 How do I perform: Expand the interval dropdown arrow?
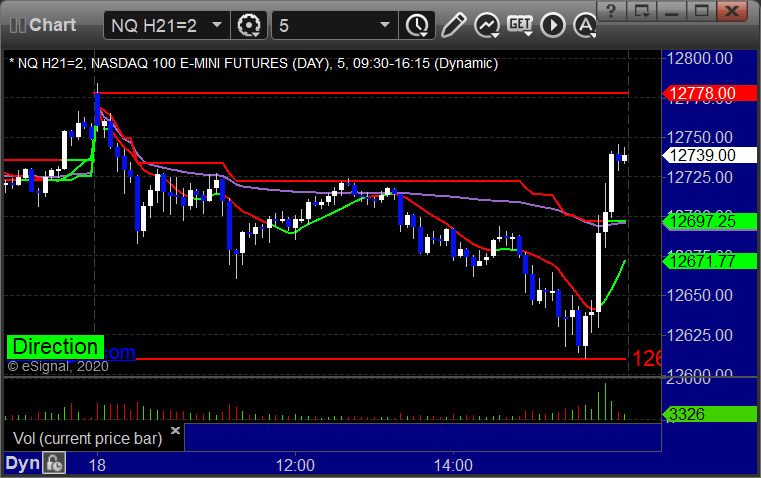(x=385, y=25)
